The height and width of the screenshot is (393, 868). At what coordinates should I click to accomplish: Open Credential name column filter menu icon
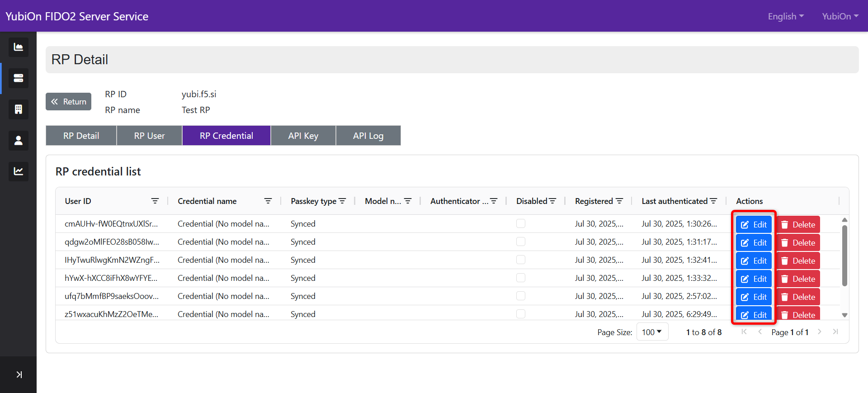click(x=268, y=201)
